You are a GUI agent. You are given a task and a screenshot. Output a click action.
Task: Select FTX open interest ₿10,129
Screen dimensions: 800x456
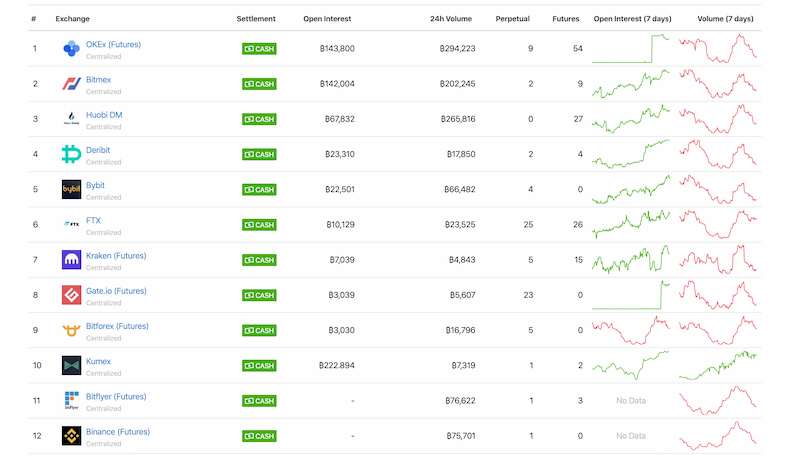pos(340,224)
